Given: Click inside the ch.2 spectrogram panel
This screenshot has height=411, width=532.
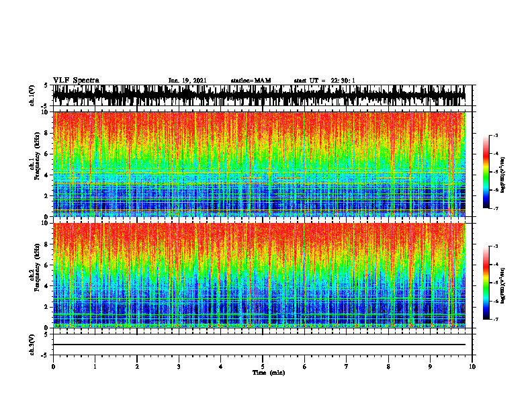Looking at the screenshot, I should pyautogui.click(x=259, y=275).
